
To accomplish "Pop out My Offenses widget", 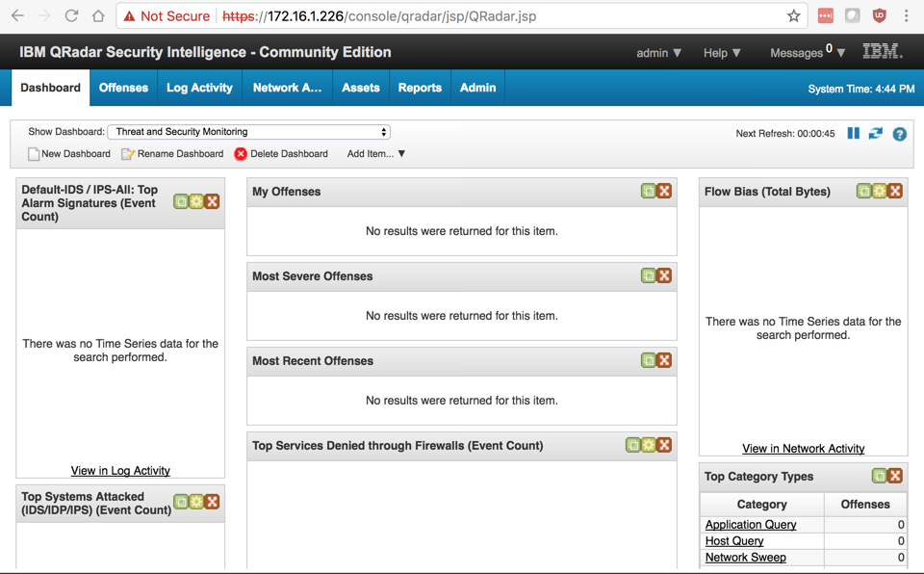I will (x=648, y=191).
